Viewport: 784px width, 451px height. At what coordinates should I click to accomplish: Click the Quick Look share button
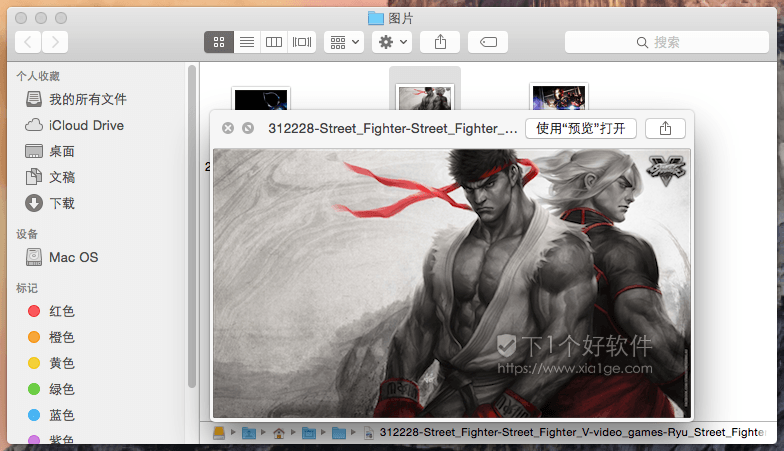click(665, 128)
